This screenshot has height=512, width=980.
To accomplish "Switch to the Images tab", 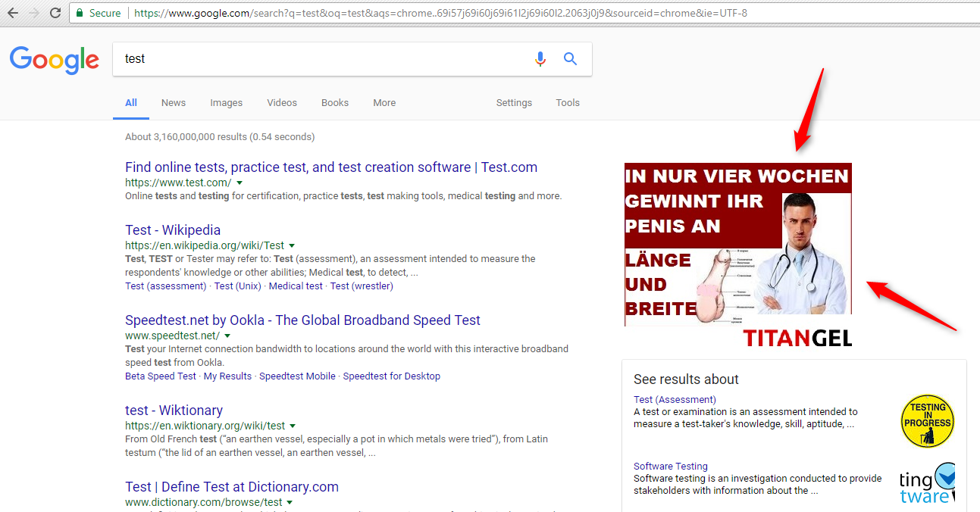I will (x=226, y=103).
